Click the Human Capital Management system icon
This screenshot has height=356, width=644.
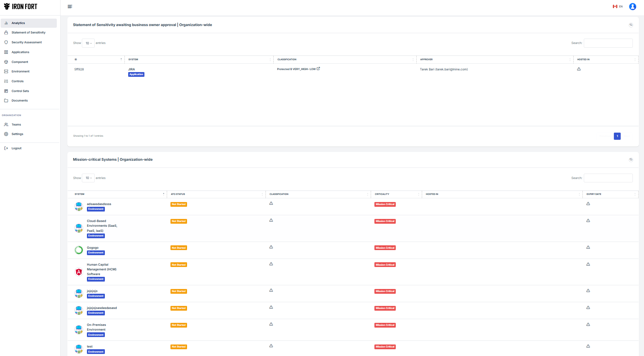(78, 272)
